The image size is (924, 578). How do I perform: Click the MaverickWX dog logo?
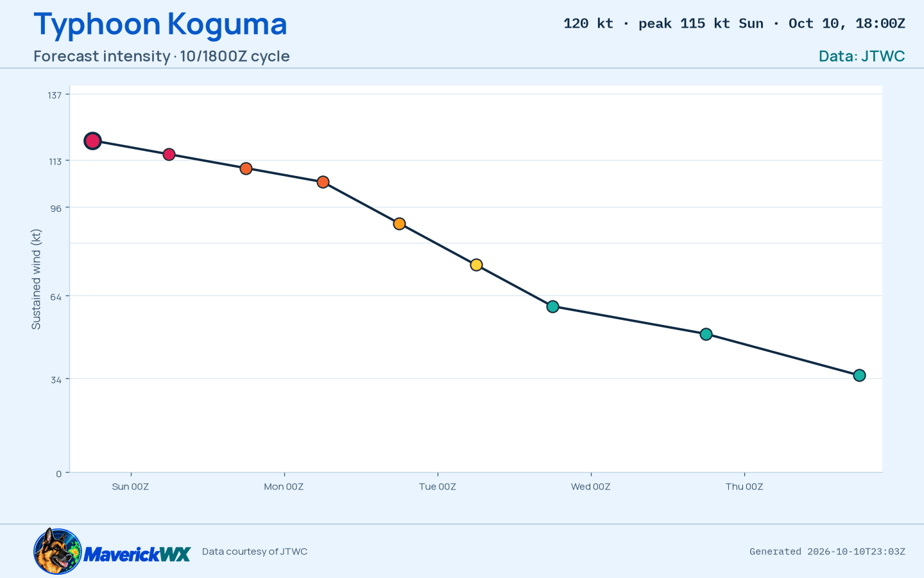tap(58, 551)
